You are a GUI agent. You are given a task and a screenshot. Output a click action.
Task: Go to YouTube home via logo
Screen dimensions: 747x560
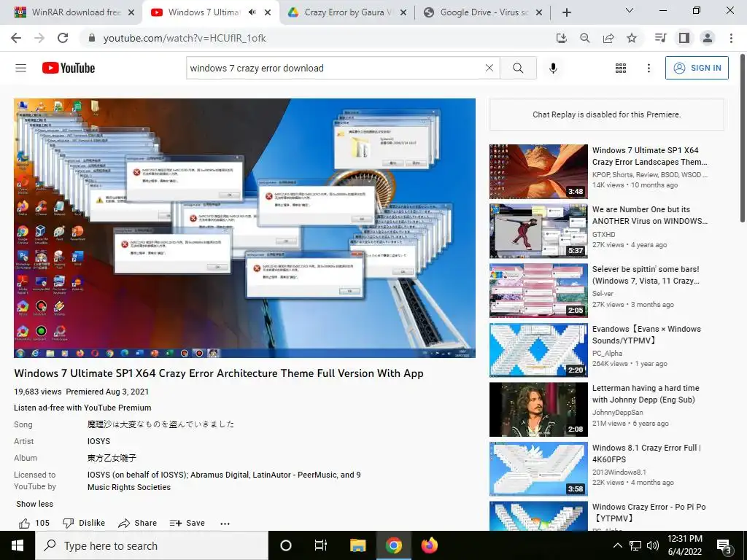pyautogui.click(x=69, y=68)
